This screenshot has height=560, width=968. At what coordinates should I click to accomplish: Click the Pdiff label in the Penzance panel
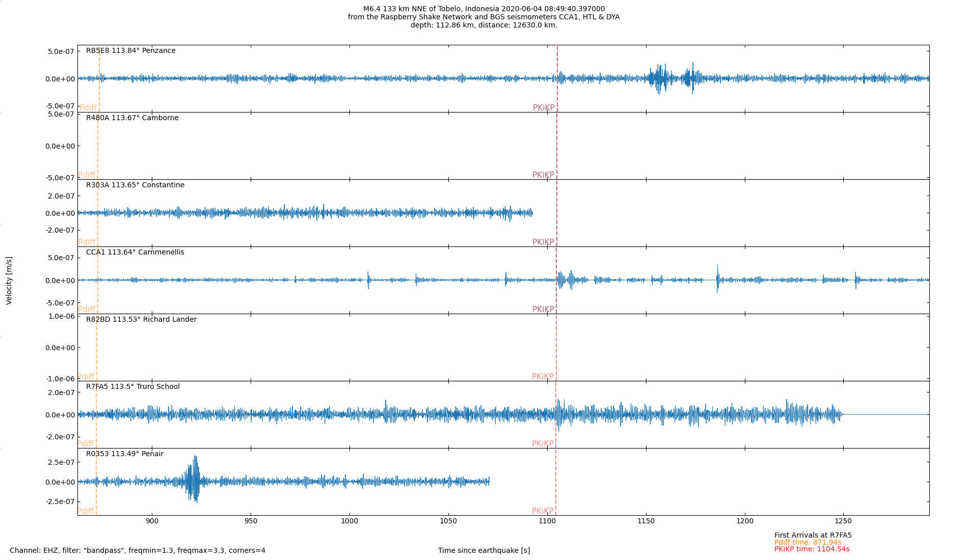coord(88,108)
